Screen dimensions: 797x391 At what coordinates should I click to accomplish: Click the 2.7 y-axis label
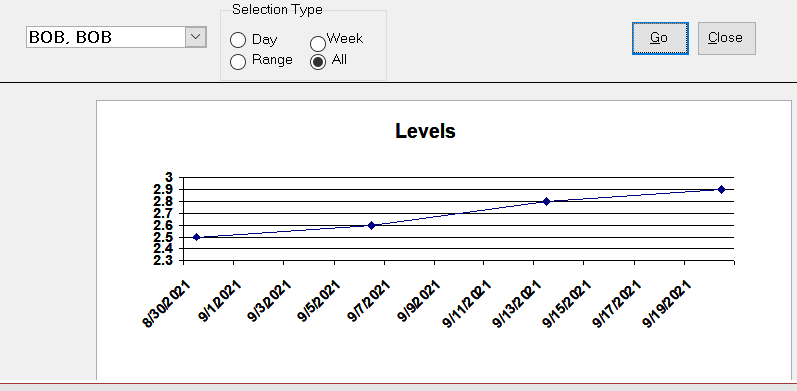click(163, 213)
